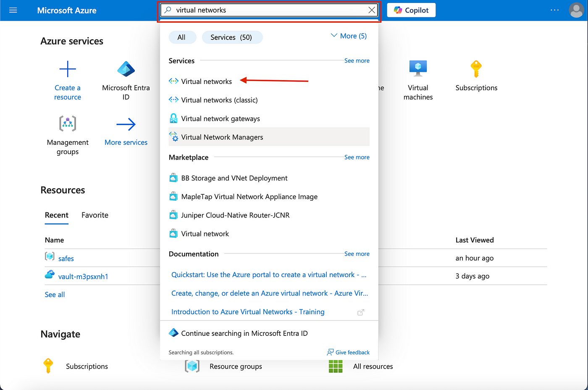Screen dimensions: 588x390
Task: Click the Create a resource plus icon
Action: [67, 69]
